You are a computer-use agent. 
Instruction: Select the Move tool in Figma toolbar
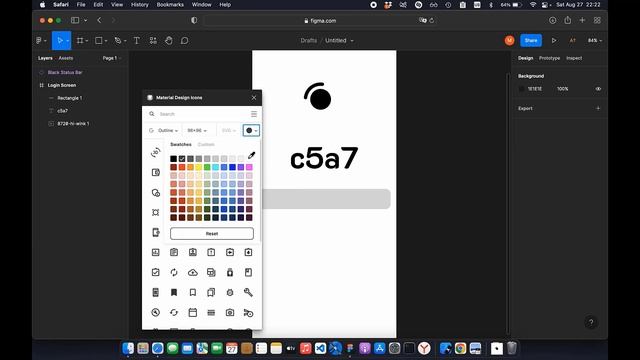click(60, 40)
